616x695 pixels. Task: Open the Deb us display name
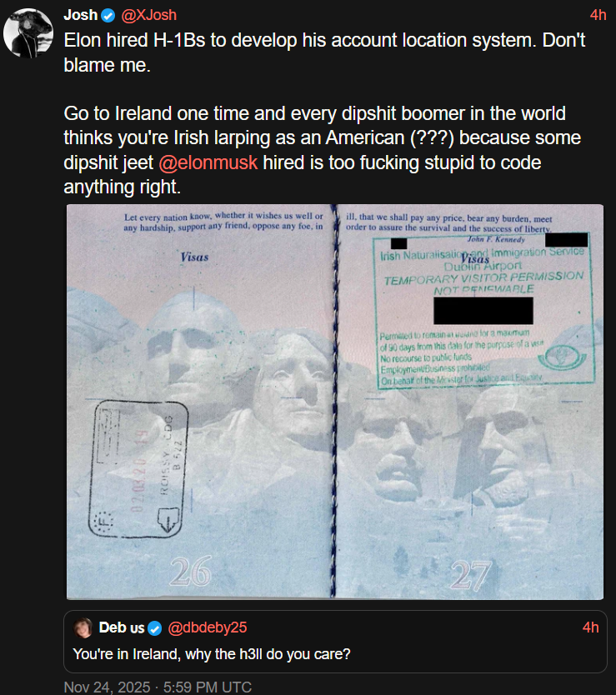(x=122, y=628)
